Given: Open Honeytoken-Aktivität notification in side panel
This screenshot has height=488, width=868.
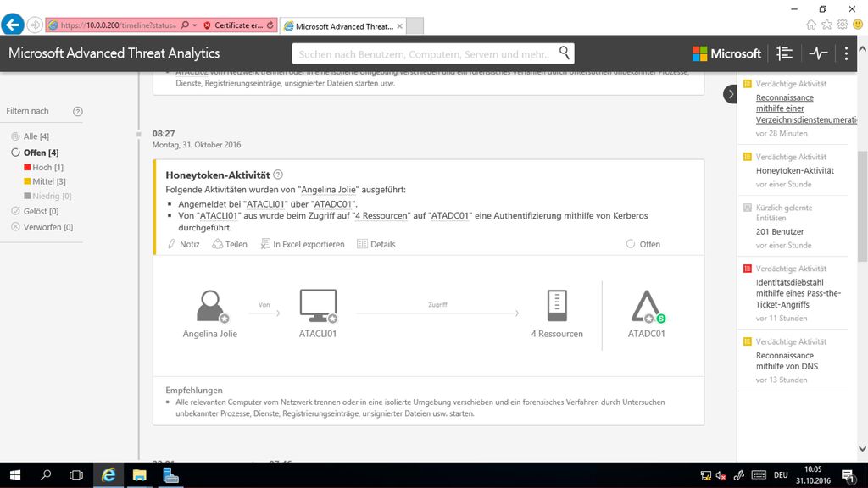Looking at the screenshot, I should pos(795,171).
